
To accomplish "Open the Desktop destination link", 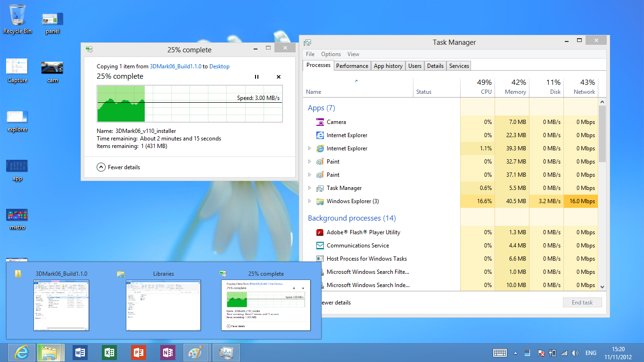I will coord(219,67).
